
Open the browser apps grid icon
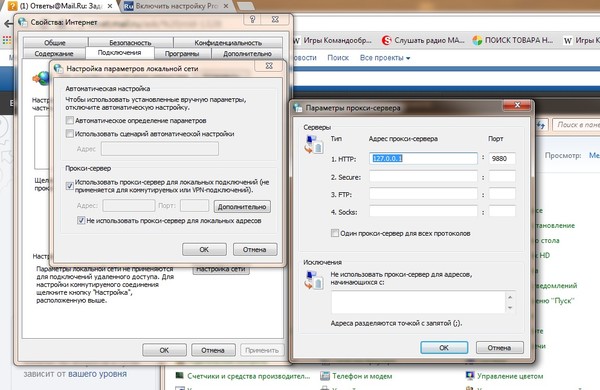tap(7, 40)
